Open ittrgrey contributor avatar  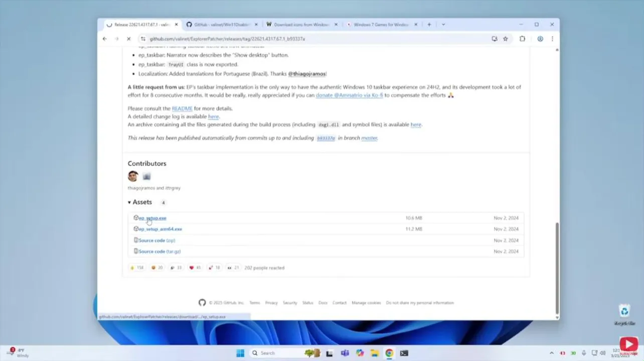click(146, 176)
